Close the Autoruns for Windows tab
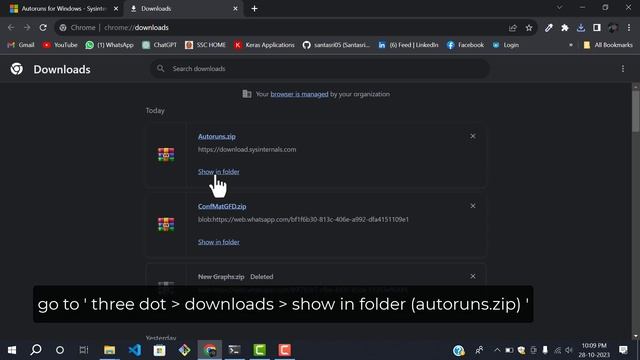 pos(116,9)
